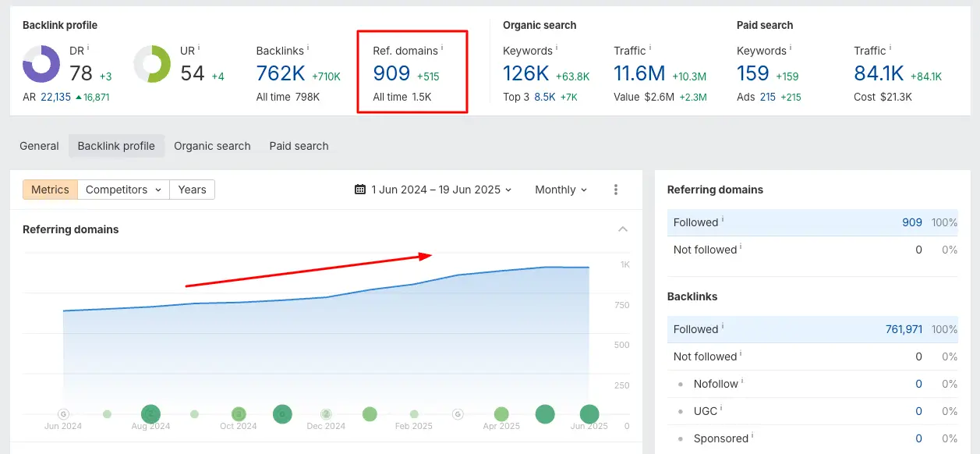Viewport: 980px width, 454px height.
Task: Open the three-dot chart options menu
Action: 616,190
